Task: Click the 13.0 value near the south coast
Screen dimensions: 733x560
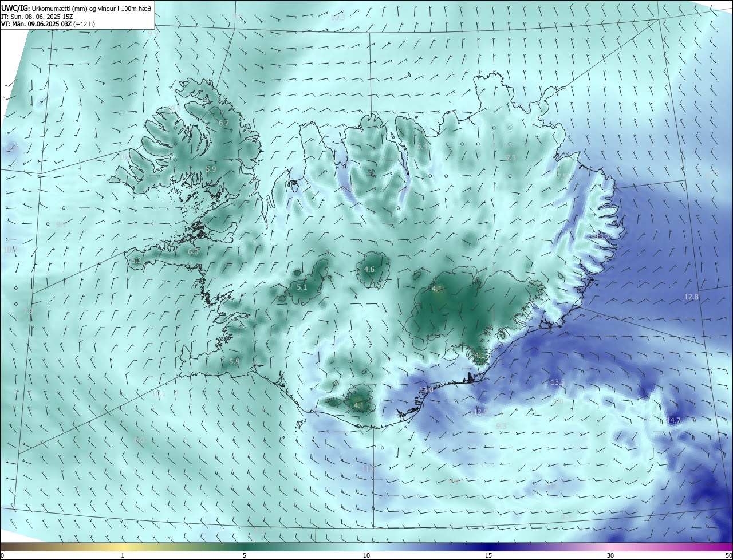Action: tap(426, 390)
